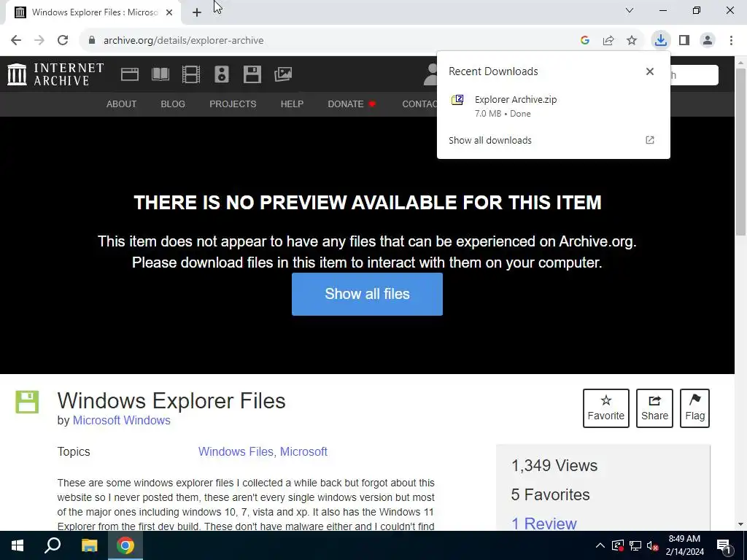Image resolution: width=747 pixels, height=560 pixels.
Task: Open the DONATE menu item
Action: click(352, 104)
